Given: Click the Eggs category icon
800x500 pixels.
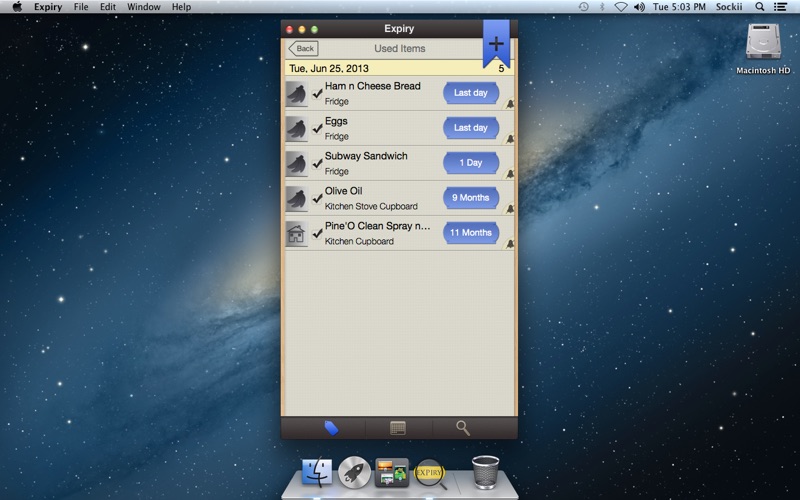Looking at the screenshot, I should 296,129.
